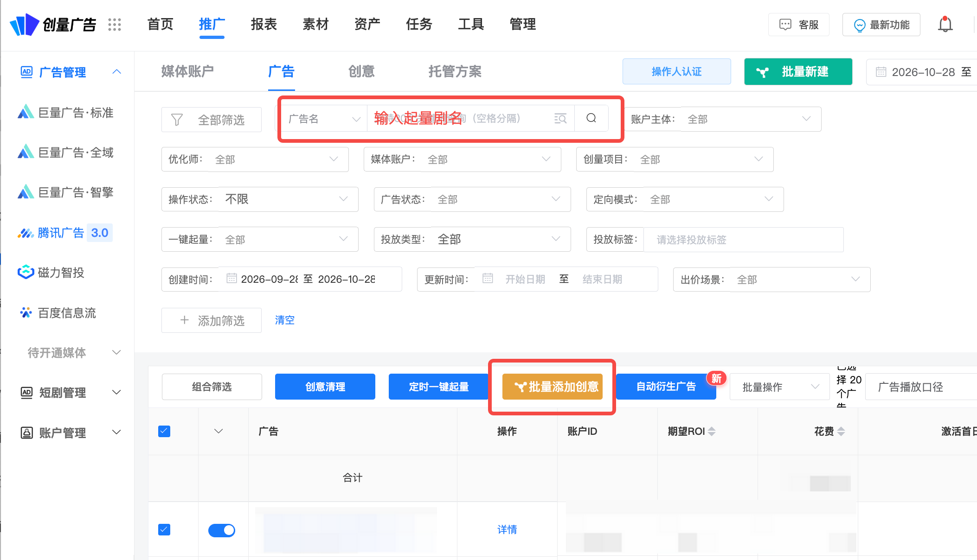The height and width of the screenshot is (560, 977).
Task: Expand the 广告名 search type dropdown
Action: [325, 119]
